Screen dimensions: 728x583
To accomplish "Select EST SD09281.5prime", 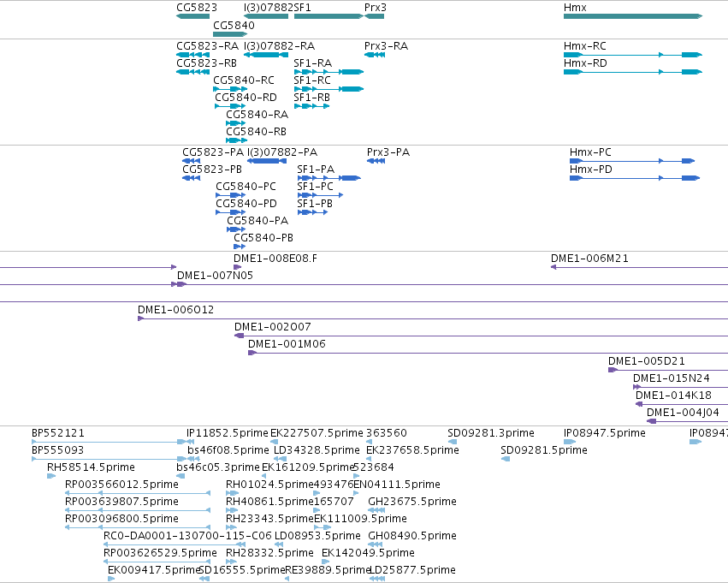I will pyautogui.click(x=506, y=459).
